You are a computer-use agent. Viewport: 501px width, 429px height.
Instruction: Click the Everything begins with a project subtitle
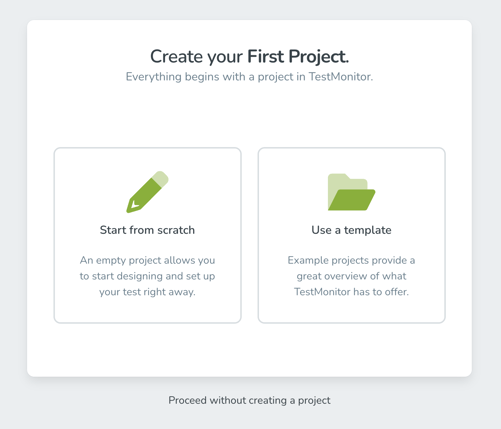[249, 77]
